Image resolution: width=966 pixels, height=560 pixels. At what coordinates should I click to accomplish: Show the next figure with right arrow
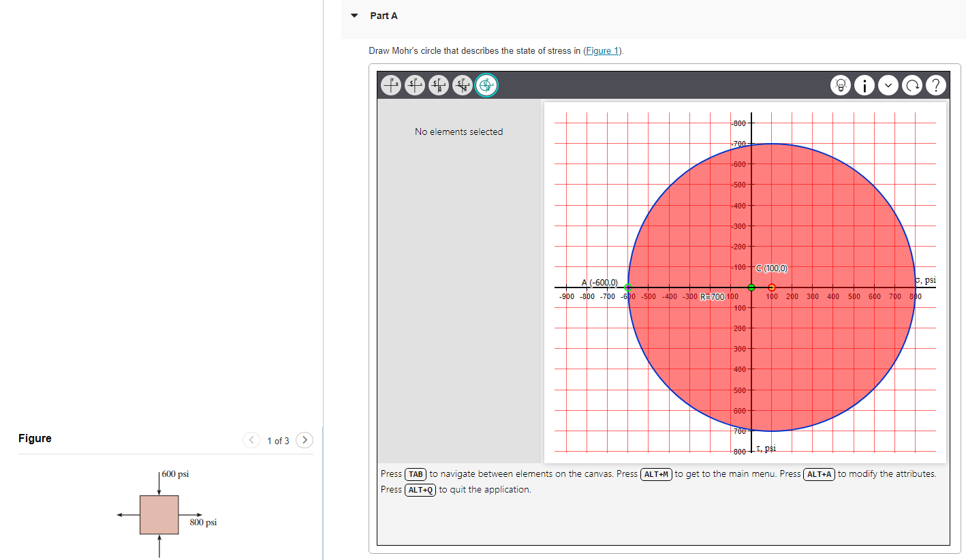305,439
